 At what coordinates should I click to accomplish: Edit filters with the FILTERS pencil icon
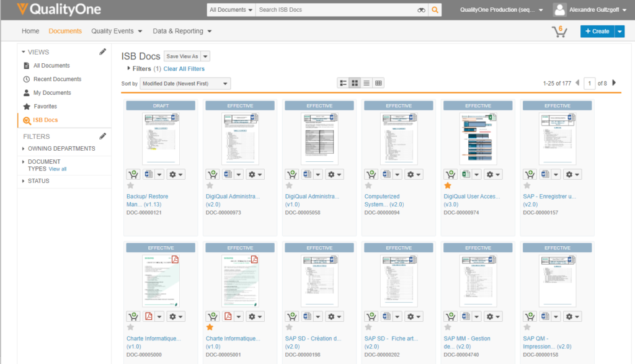(103, 136)
